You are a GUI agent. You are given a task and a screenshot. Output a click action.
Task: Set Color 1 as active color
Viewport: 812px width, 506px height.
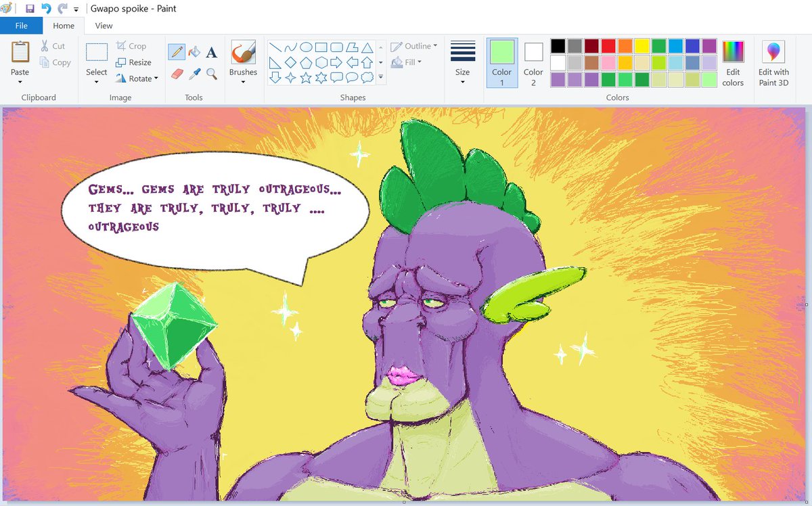[501, 62]
